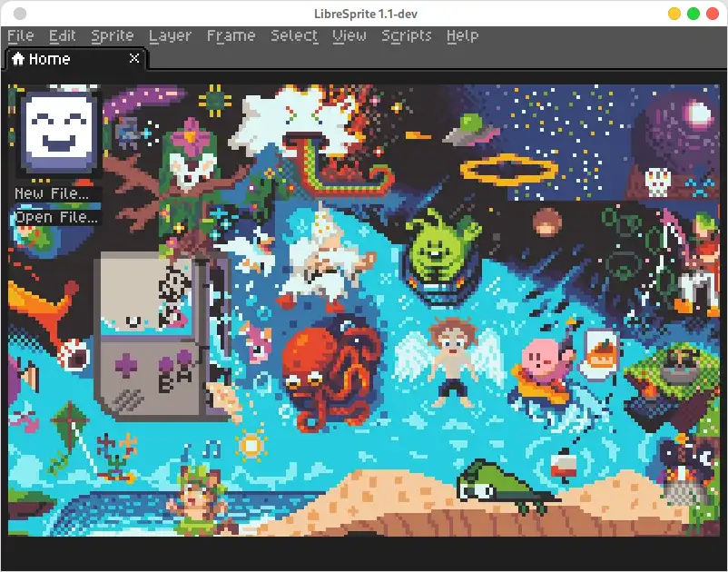The width and height of the screenshot is (728, 572).
Task: Open the Help menu
Action: [462, 35]
